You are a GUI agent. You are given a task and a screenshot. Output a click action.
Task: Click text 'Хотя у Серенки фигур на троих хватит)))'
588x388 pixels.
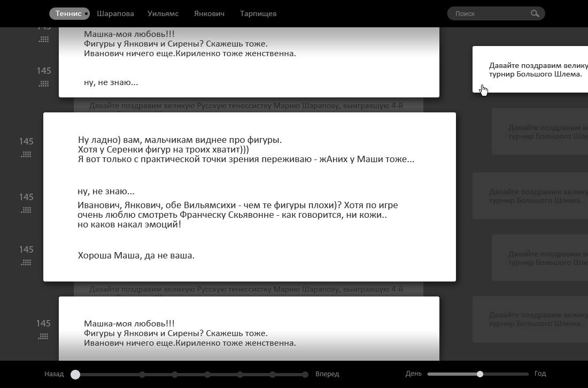[x=163, y=149]
